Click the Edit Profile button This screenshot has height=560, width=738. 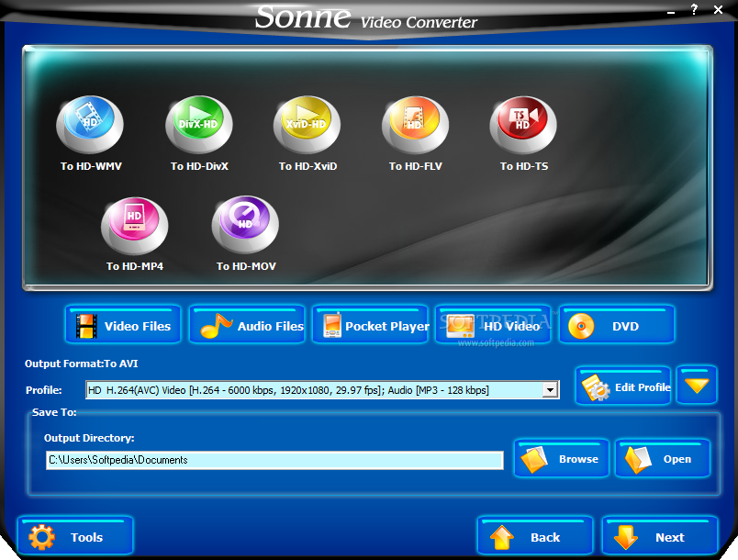click(x=623, y=386)
